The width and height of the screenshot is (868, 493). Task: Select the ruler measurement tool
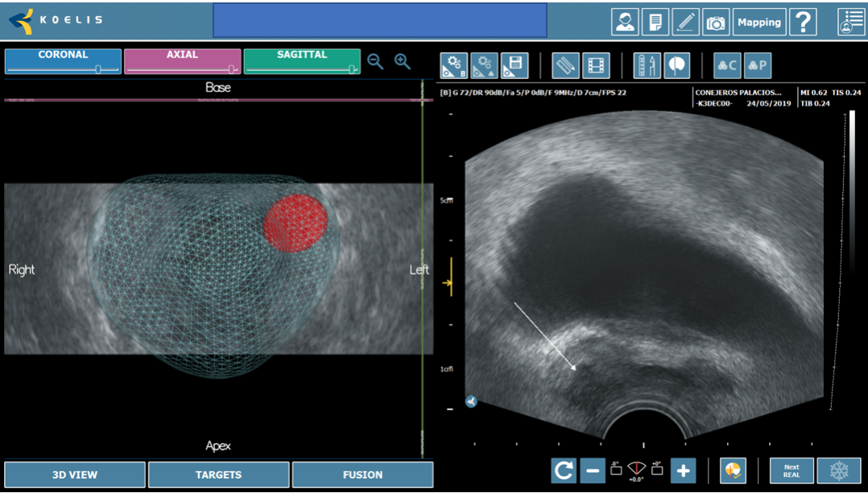[566, 65]
